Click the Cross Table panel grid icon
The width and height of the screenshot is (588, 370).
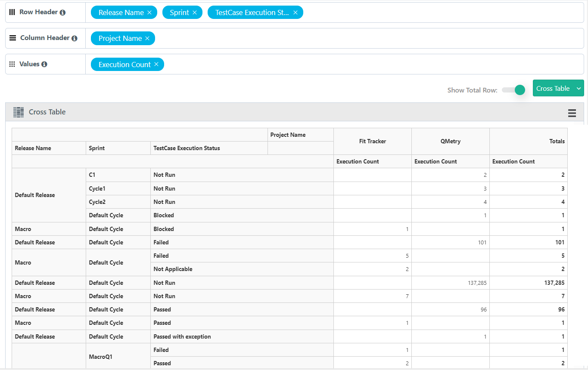[x=19, y=112]
